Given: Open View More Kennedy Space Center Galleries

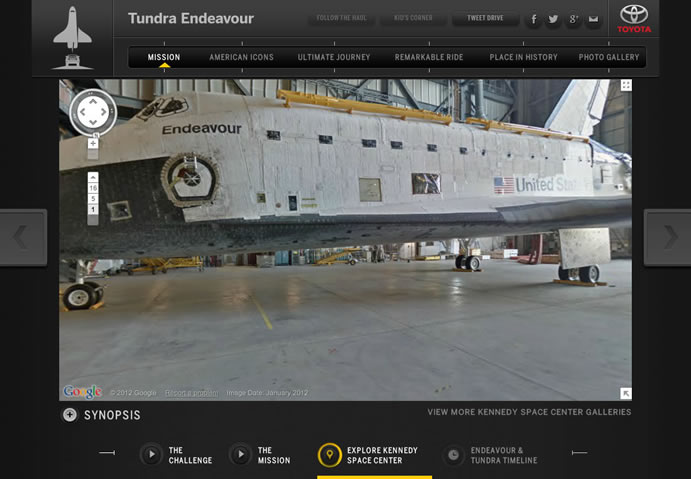Looking at the screenshot, I should pos(529,412).
